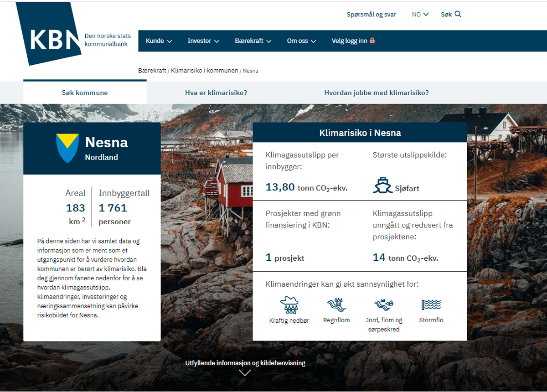547x392 pixels.
Task: Click the Stormflo waves icon
Action: coord(431,304)
